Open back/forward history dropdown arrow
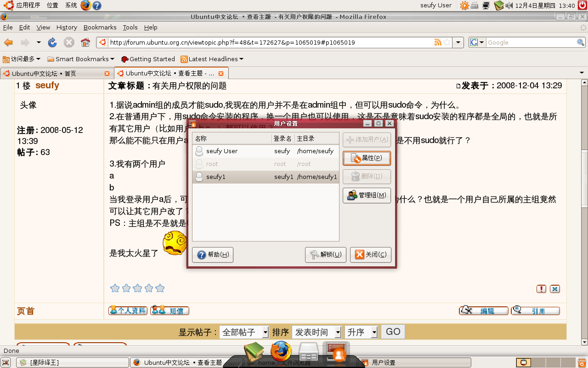Screen dimensions: 588x368 tap(39, 43)
